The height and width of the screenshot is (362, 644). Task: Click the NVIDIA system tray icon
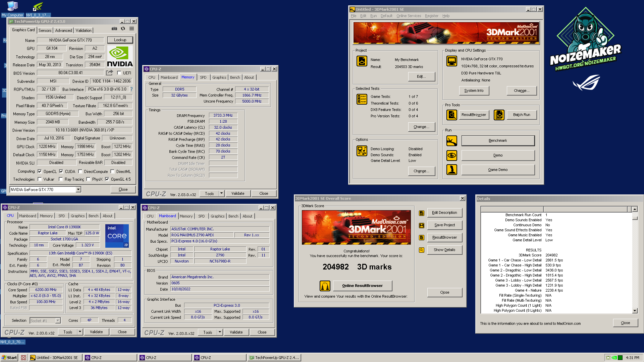tap(614, 358)
